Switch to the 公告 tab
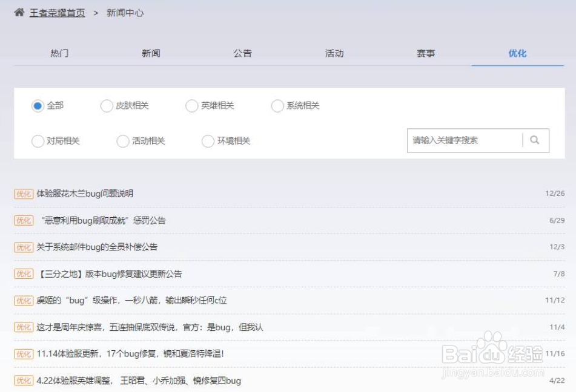The image size is (576, 392). point(242,53)
